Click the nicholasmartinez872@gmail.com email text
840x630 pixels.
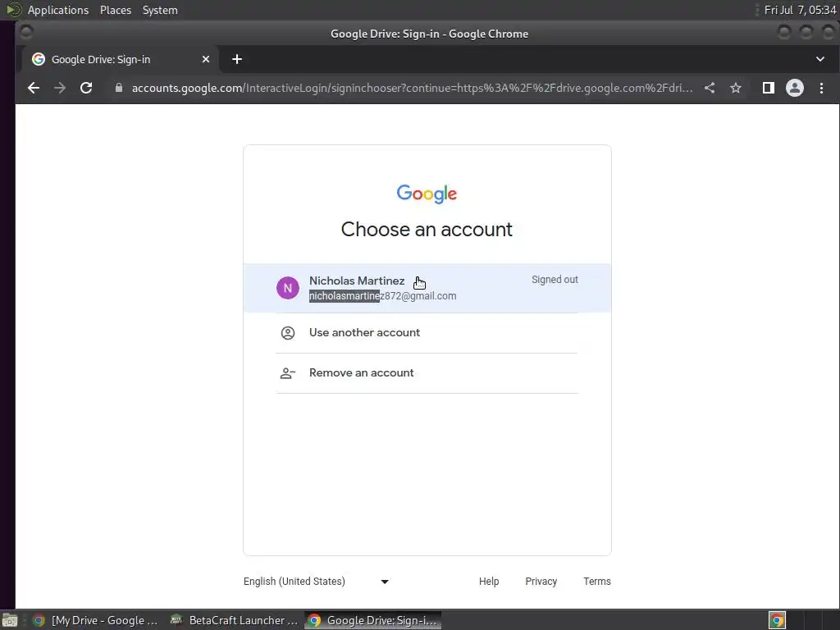point(382,295)
